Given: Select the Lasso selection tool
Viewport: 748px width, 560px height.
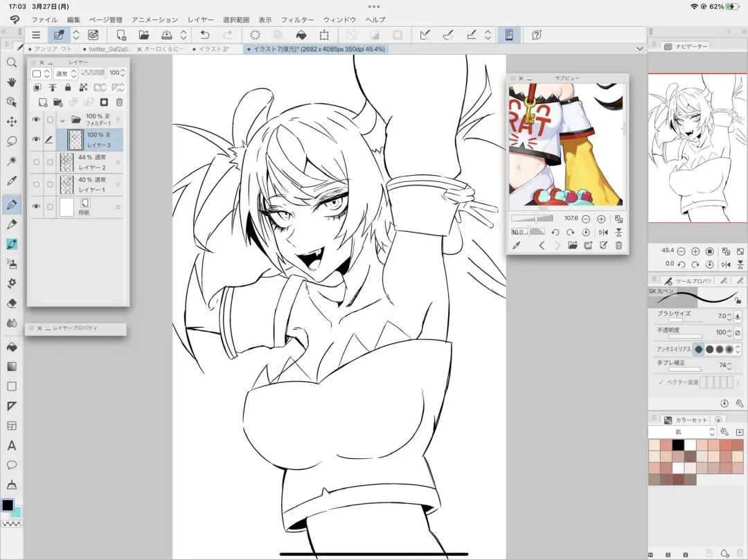Looking at the screenshot, I should (x=11, y=141).
